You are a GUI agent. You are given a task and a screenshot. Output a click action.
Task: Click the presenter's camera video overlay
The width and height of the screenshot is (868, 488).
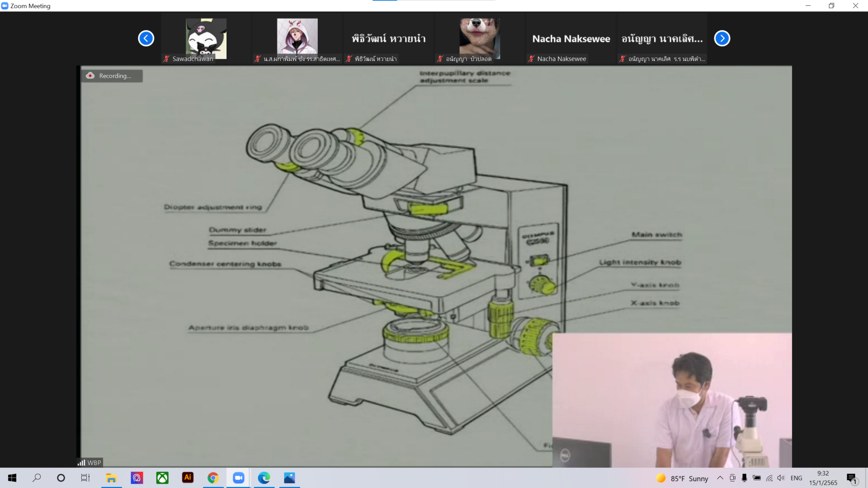[x=672, y=400]
